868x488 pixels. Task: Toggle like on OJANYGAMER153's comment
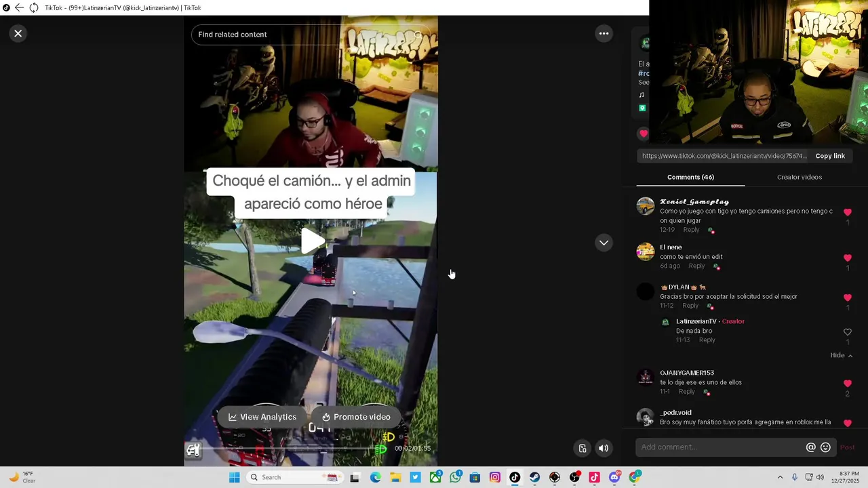pyautogui.click(x=847, y=384)
